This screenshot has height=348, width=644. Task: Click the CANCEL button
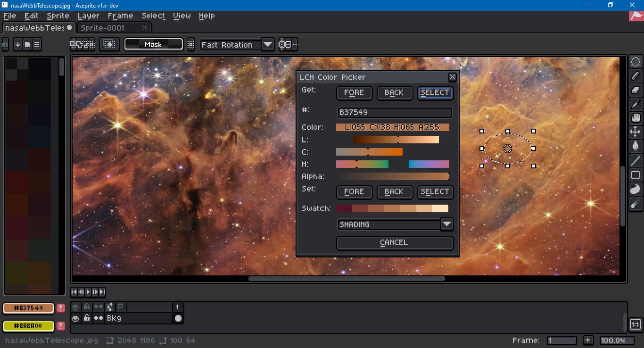pyautogui.click(x=395, y=243)
